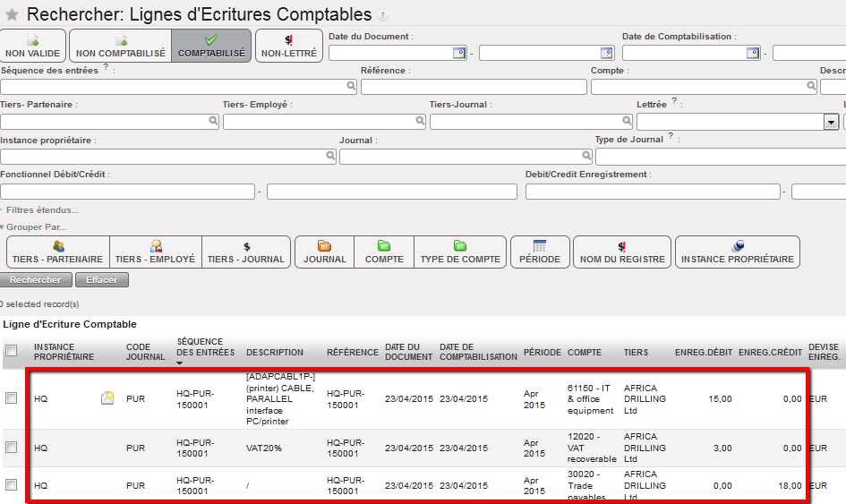Check the select-all header checkbox
The image size is (846, 504).
[12, 352]
